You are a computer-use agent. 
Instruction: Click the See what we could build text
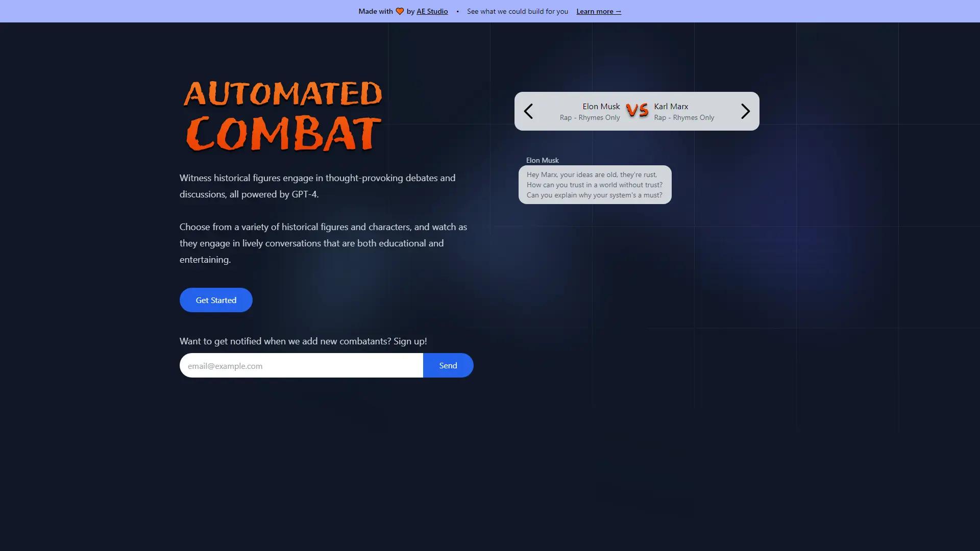[517, 11]
